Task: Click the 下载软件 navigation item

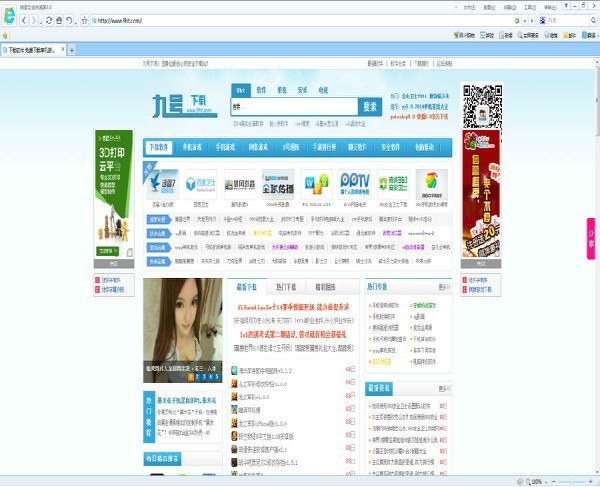Action: pyautogui.click(x=158, y=147)
